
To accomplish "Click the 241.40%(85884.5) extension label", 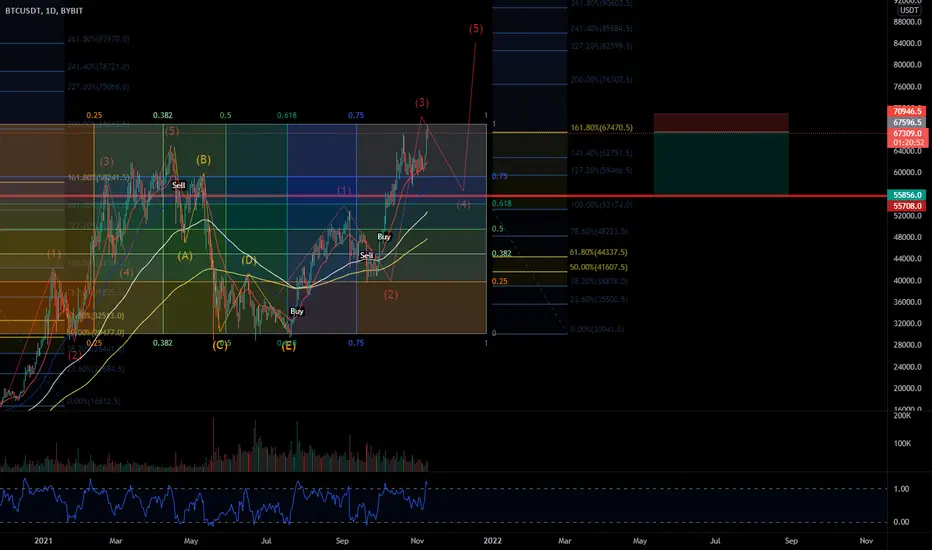I will tap(602, 29).
